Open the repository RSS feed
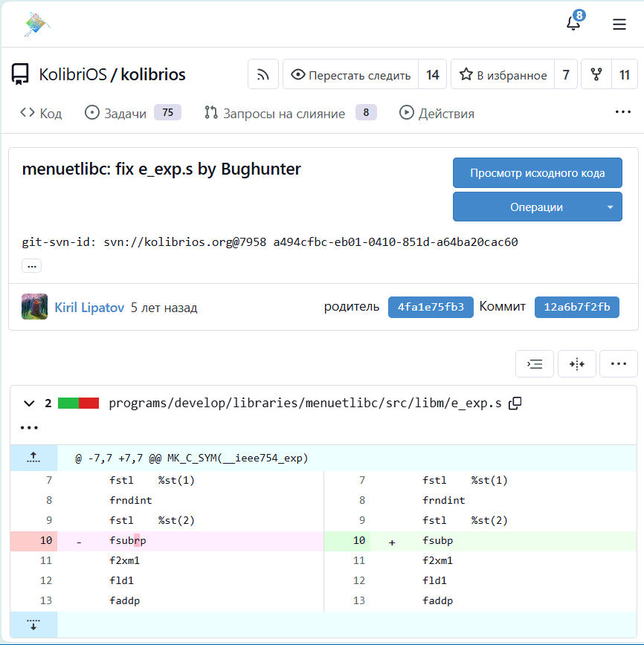Viewport: 644px width, 645px height. 263,74
